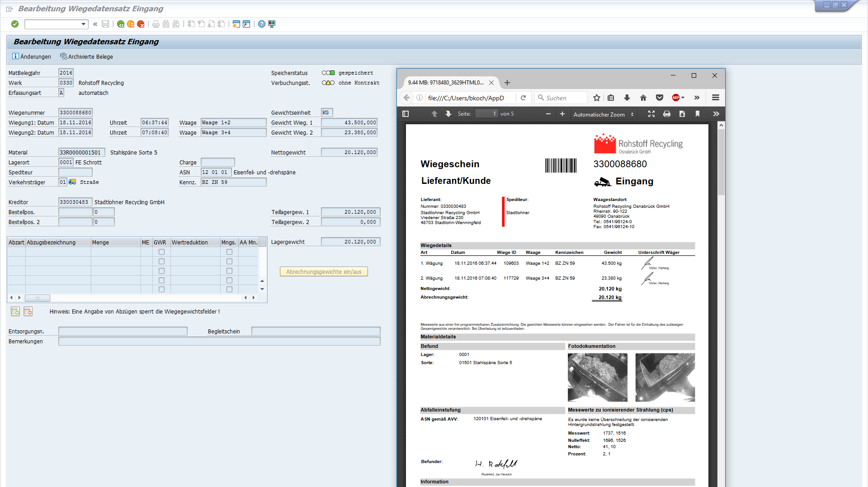Switch PDF to presentation fullscreen mode
The height and width of the screenshot is (487, 868).
click(x=651, y=114)
